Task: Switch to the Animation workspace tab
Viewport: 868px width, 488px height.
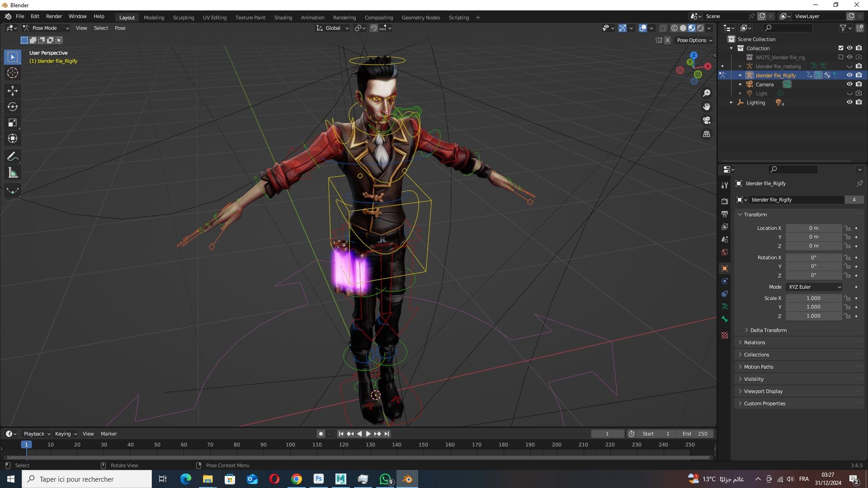Action: [312, 18]
